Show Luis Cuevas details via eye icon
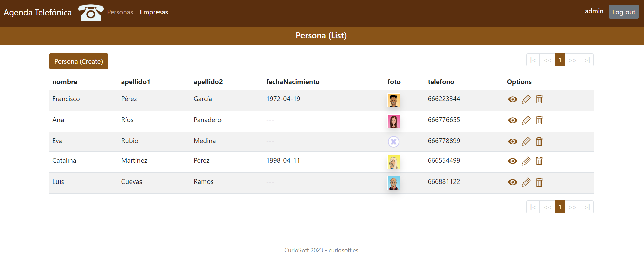Image resolution: width=644 pixels, height=260 pixels. tap(512, 182)
